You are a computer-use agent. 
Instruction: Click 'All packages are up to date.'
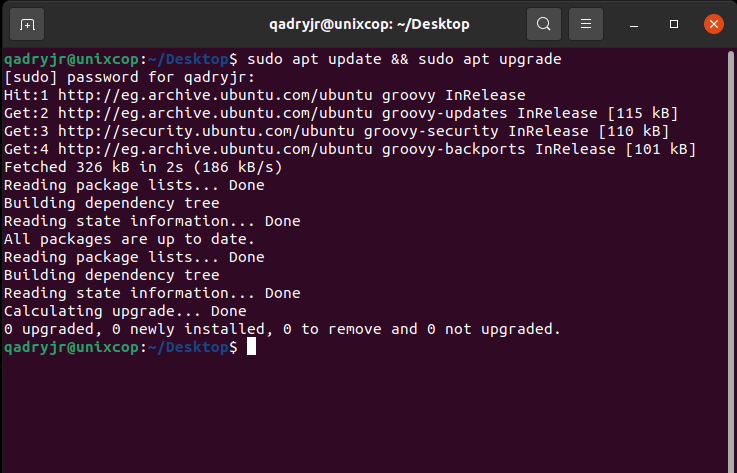pyautogui.click(x=129, y=239)
